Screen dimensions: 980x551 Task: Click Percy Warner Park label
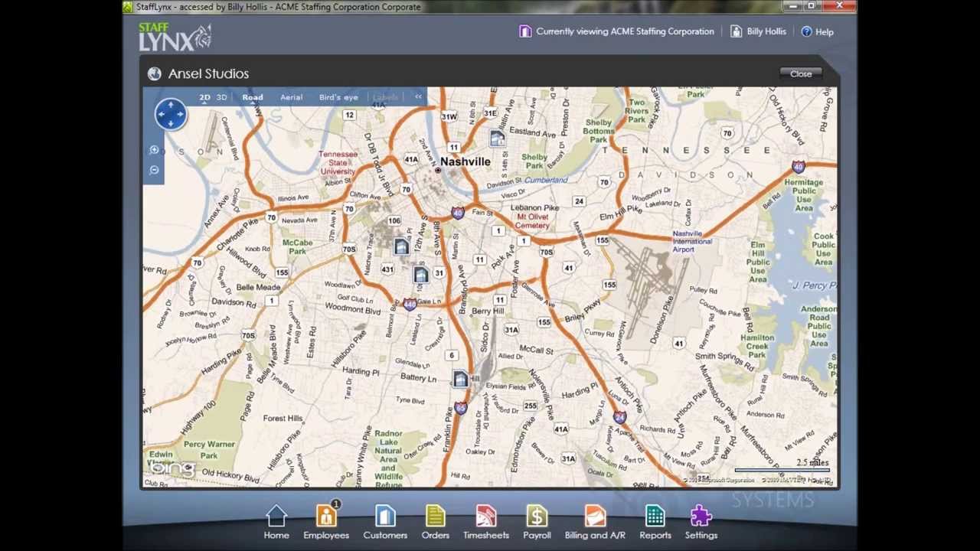(x=209, y=449)
